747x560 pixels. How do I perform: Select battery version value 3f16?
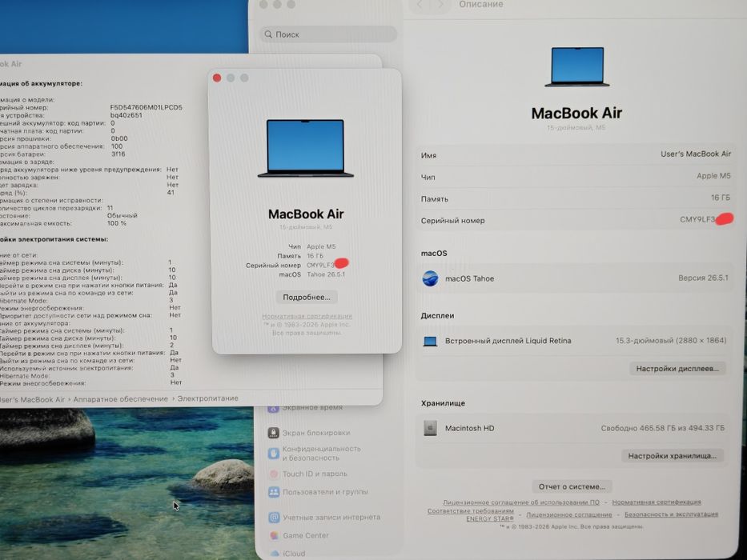118,154
